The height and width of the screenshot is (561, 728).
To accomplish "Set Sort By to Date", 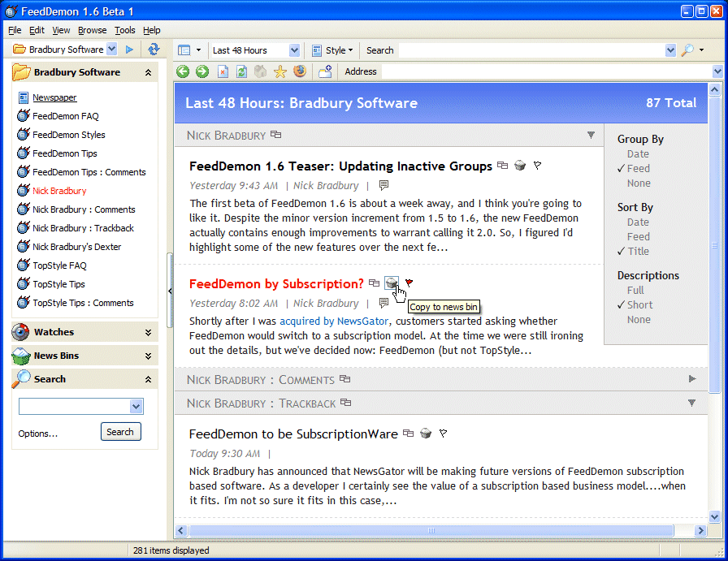I will [x=638, y=222].
